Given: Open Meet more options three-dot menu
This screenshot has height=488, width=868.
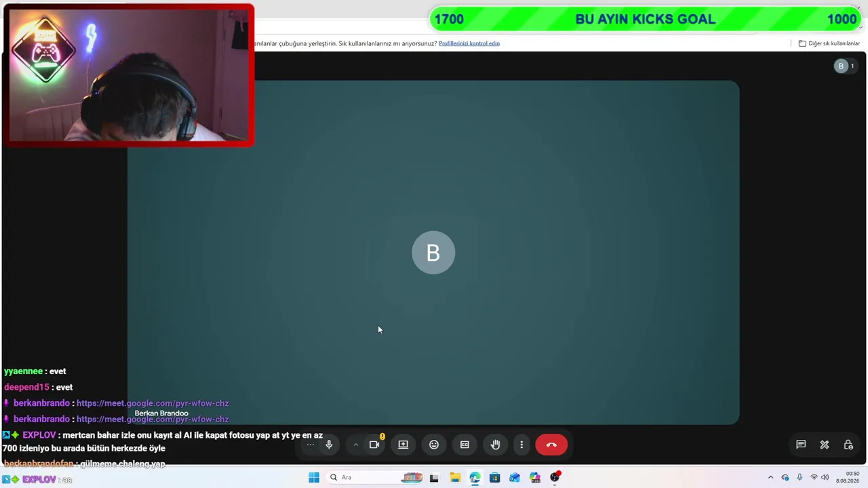Looking at the screenshot, I should 521,445.
